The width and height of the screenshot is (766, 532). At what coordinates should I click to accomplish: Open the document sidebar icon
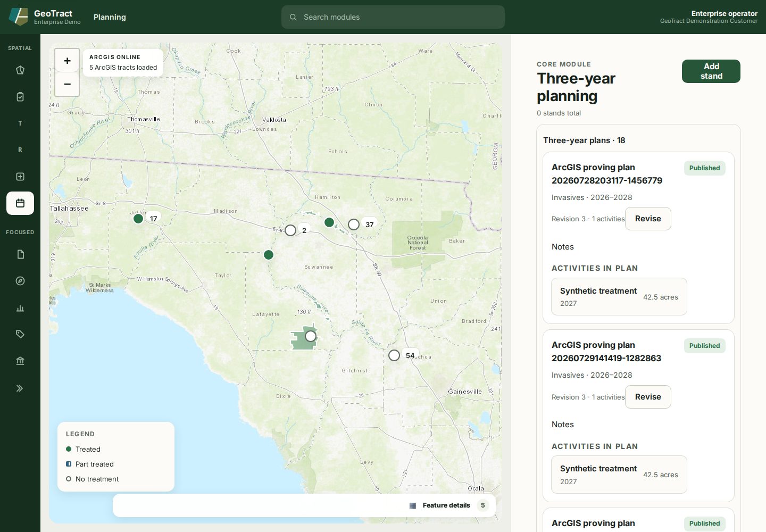[20, 254]
